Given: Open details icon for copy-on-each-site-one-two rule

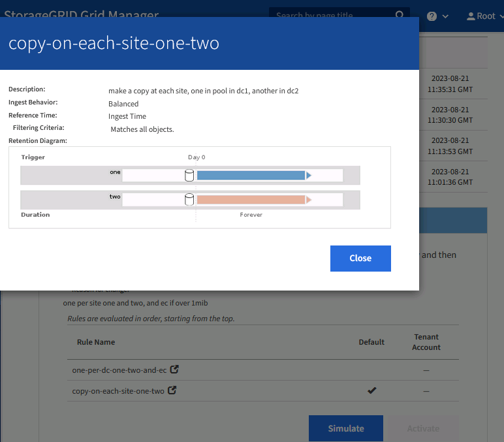Looking at the screenshot, I should (x=172, y=390).
